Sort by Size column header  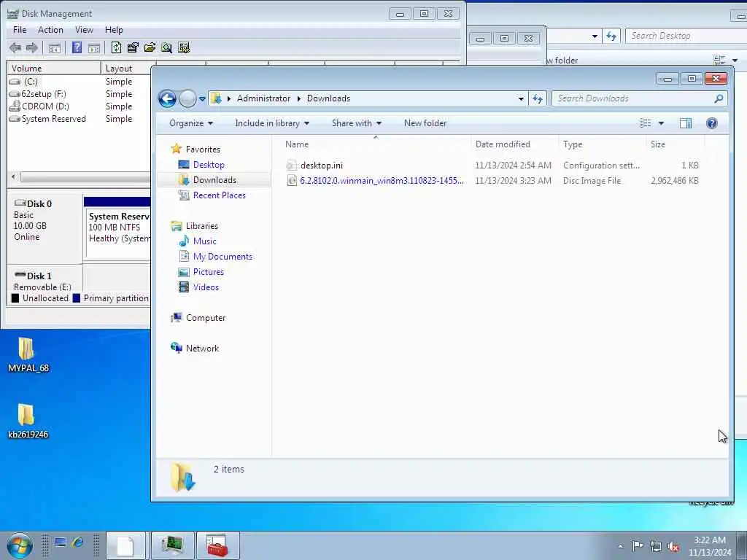tap(675, 144)
